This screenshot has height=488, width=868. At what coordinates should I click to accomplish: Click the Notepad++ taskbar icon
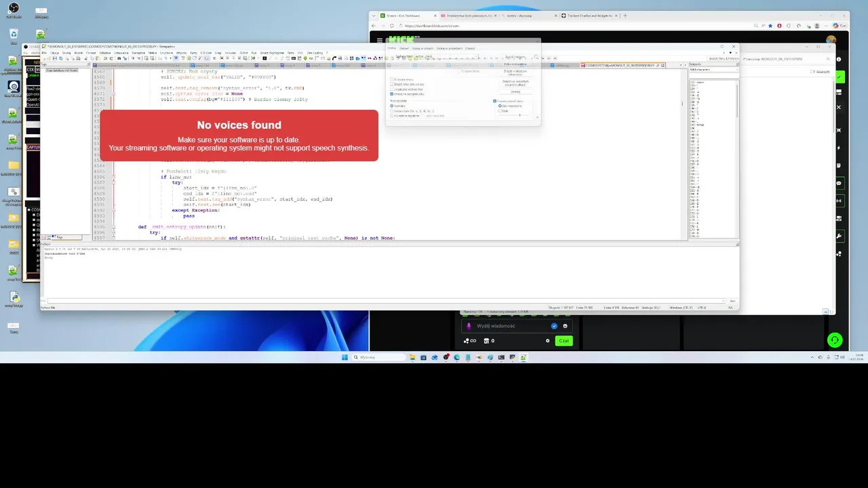pos(524,357)
